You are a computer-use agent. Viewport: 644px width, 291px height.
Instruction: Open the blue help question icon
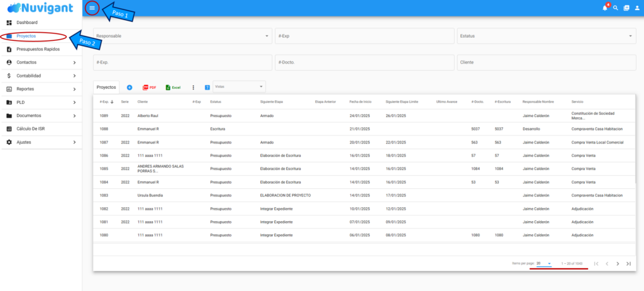point(207,88)
